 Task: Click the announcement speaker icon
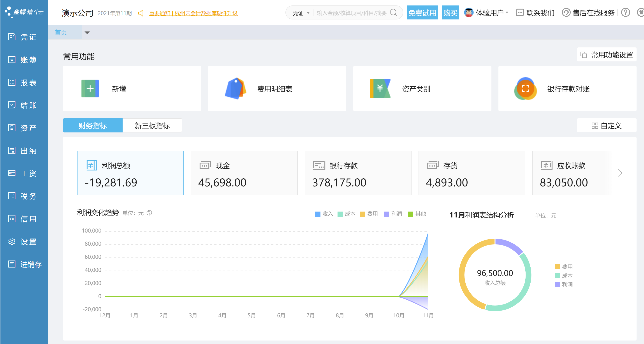coord(141,13)
